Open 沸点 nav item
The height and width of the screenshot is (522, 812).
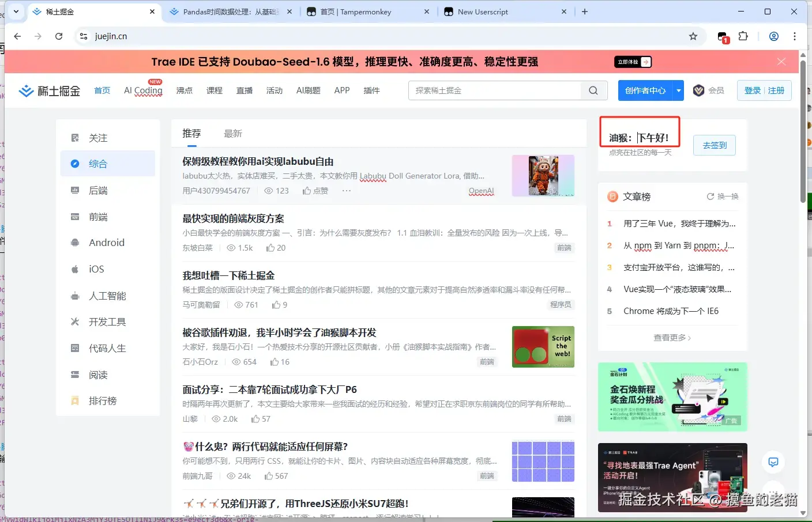[185, 90]
